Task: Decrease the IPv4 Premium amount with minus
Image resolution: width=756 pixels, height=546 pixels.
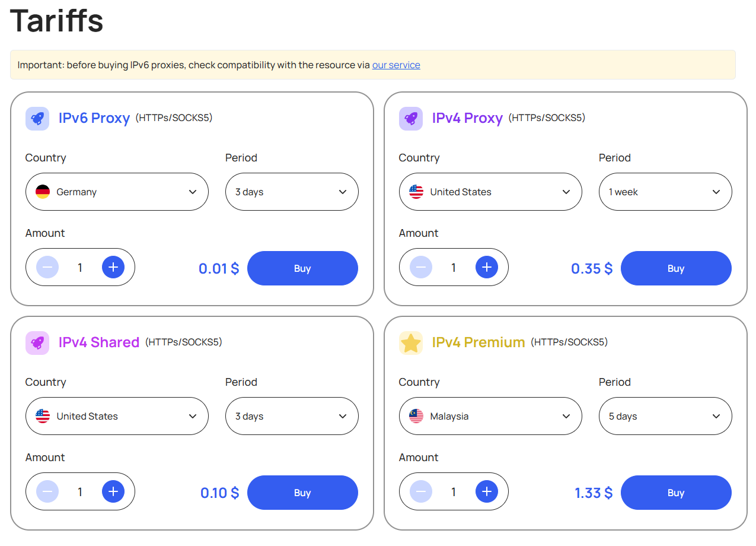Action: pyautogui.click(x=421, y=491)
